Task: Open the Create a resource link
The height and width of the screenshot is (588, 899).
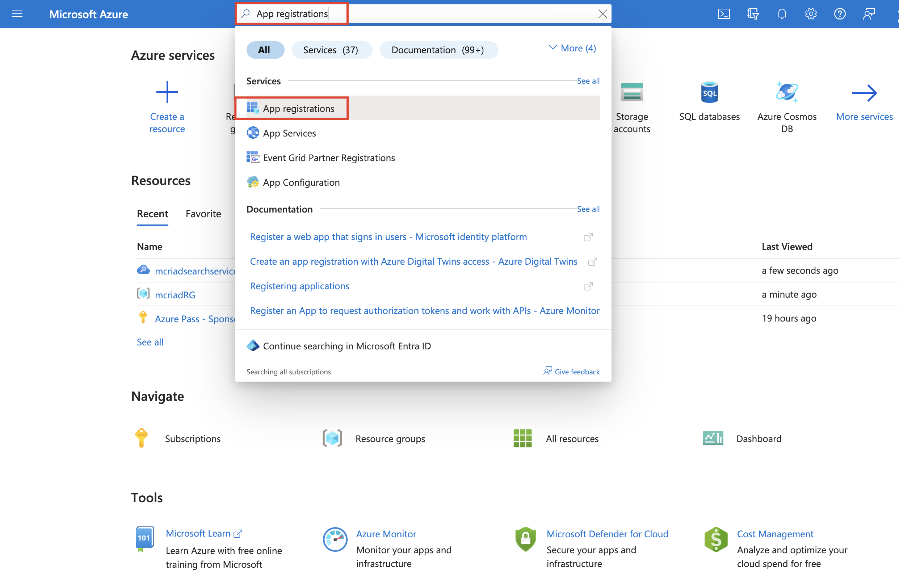Action: pyautogui.click(x=167, y=122)
